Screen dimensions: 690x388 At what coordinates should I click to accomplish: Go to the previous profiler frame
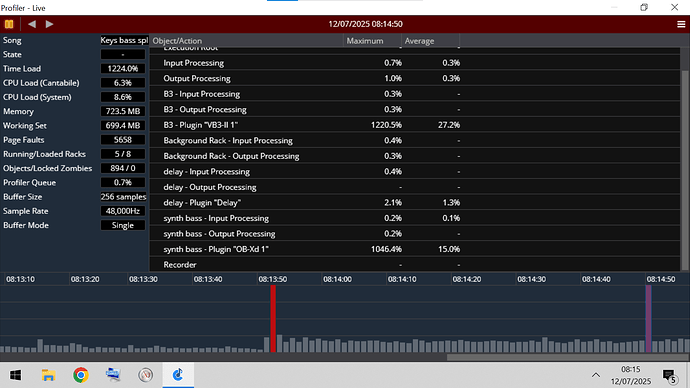pyautogui.click(x=32, y=24)
